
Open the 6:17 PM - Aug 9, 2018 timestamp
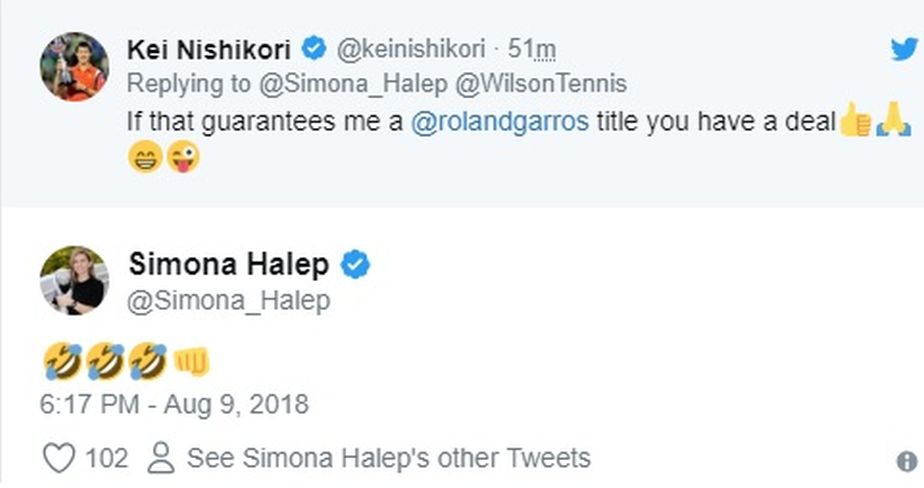tap(174, 405)
